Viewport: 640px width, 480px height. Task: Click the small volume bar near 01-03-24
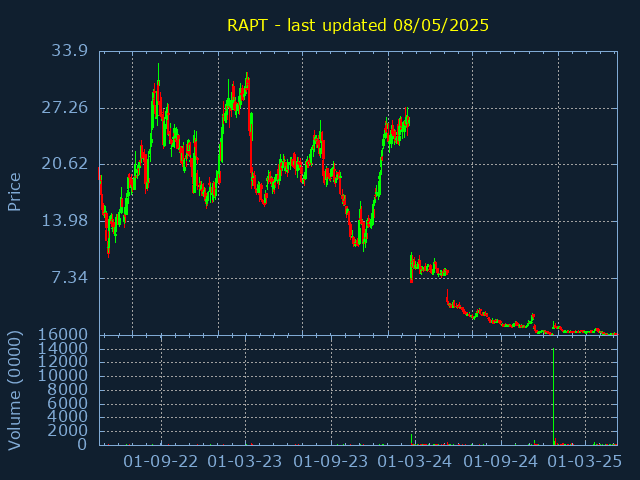[411, 440]
